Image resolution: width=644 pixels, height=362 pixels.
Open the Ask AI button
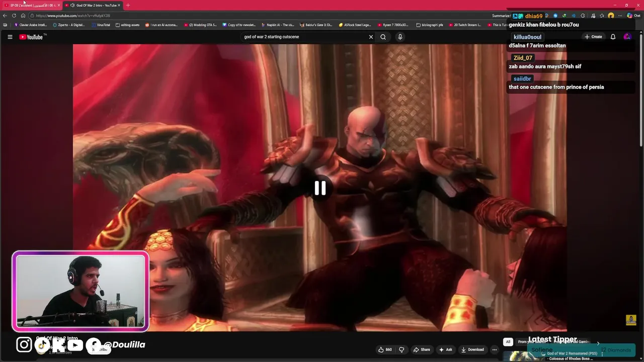[x=446, y=349]
